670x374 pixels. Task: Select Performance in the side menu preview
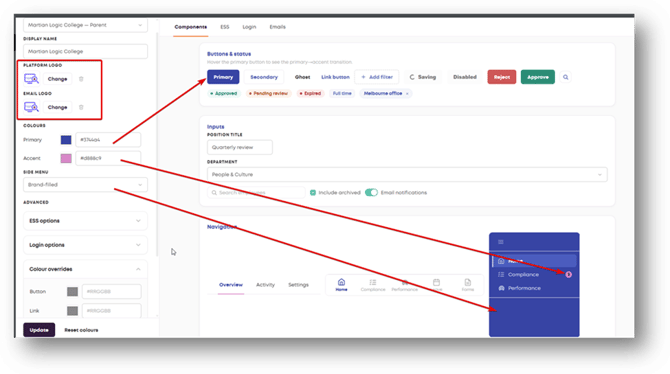pyautogui.click(x=524, y=288)
